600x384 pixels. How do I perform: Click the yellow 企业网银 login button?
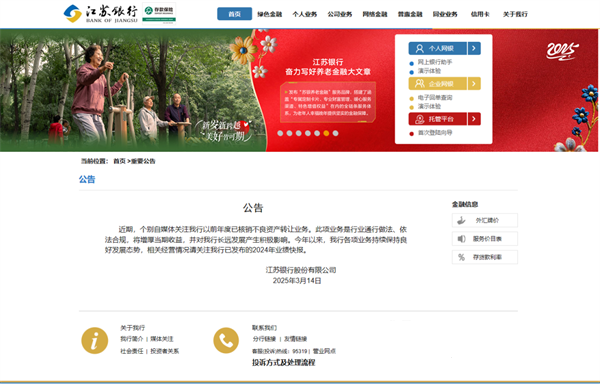438,83
